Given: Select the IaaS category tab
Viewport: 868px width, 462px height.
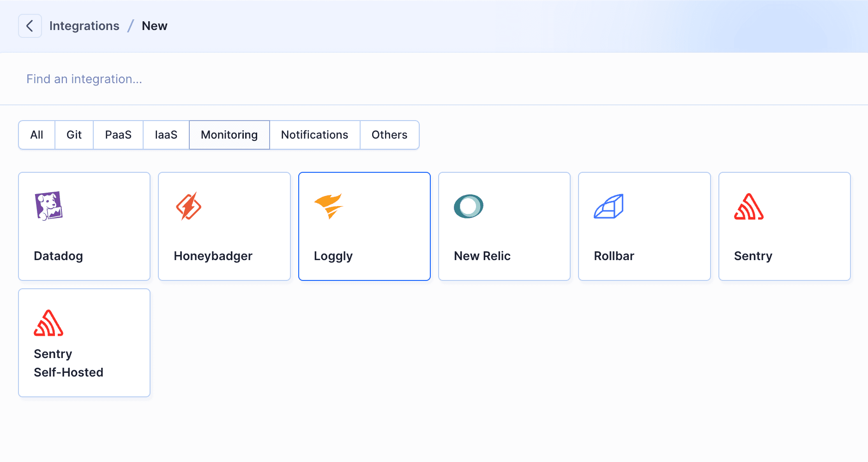Looking at the screenshot, I should tap(166, 135).
